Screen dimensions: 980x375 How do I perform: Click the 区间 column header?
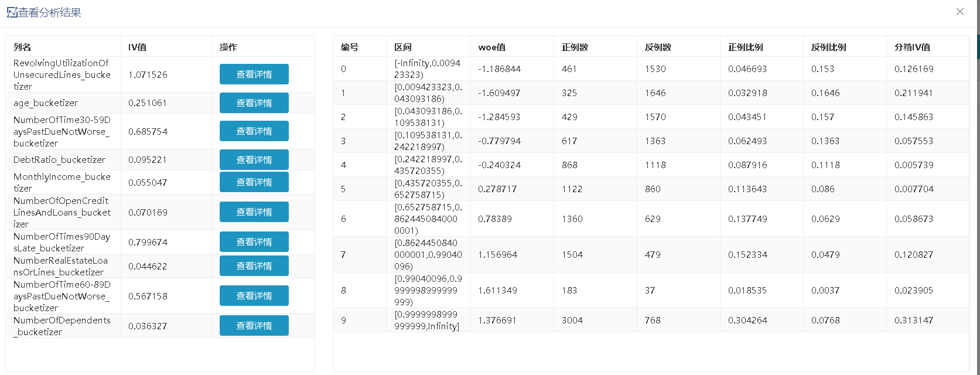pos(403,47)
